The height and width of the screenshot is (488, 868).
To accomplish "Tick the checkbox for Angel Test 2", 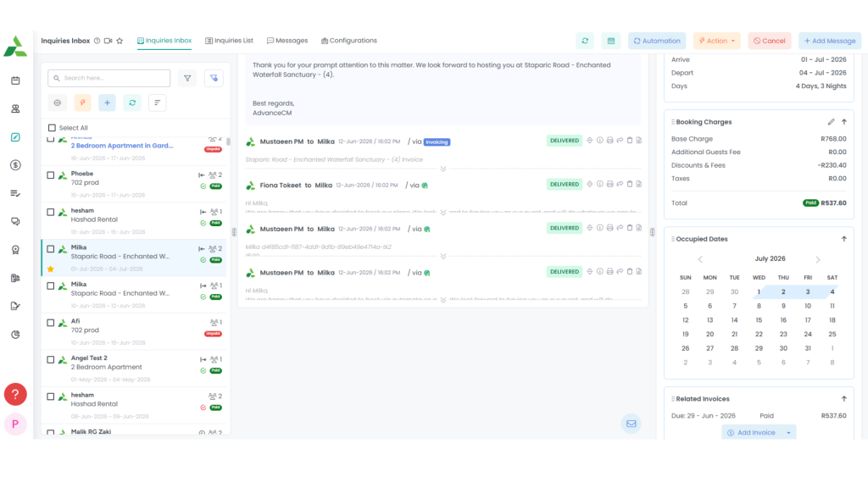I will tap(50, 360).
